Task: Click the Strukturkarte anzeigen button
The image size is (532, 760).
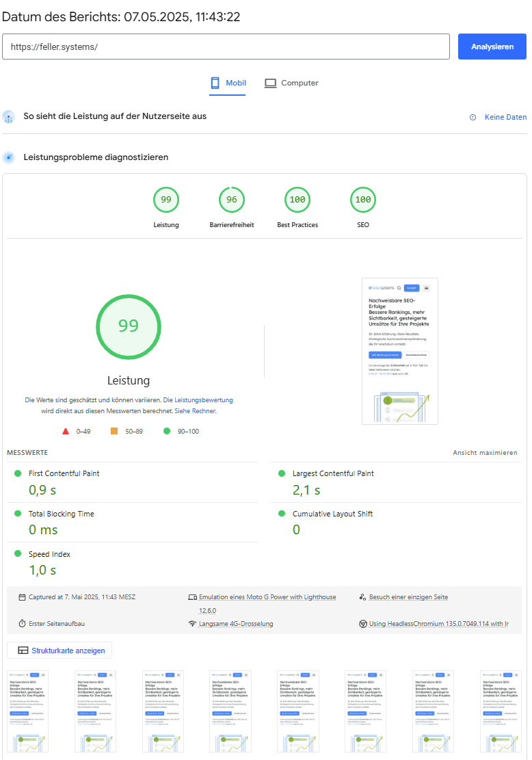Action: point(59,651)
